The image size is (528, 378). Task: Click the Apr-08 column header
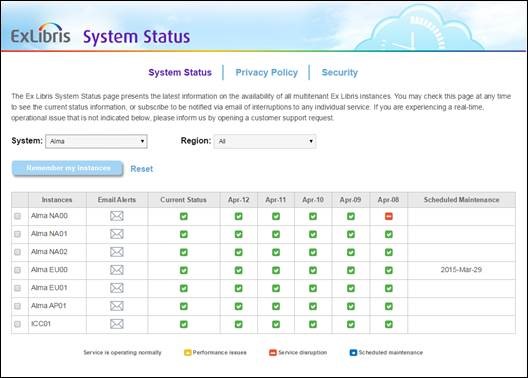click(388, 200)
